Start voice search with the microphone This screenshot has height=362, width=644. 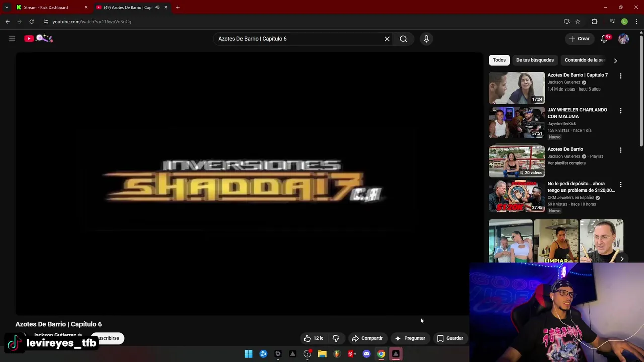[x=426, y=39]
